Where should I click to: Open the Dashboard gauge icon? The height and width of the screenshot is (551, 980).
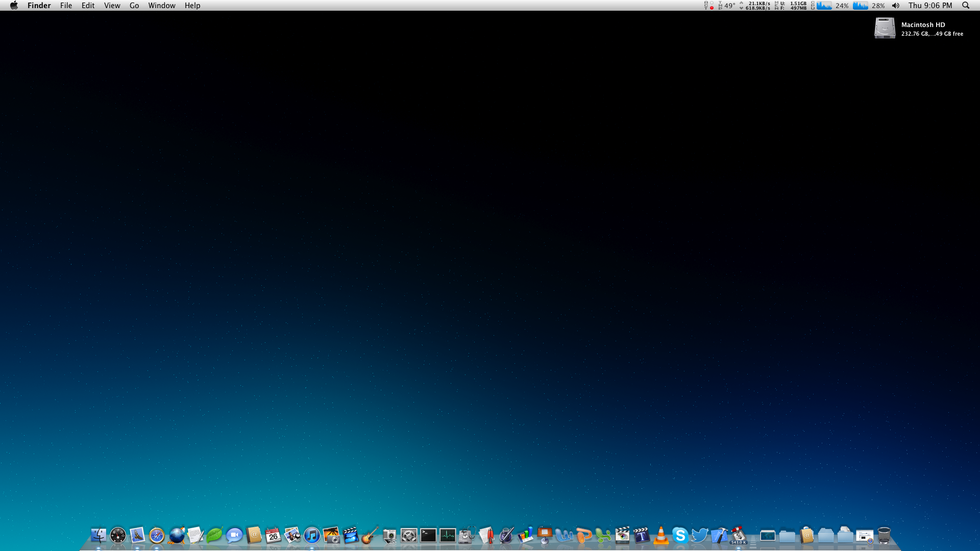click(118, 535)
